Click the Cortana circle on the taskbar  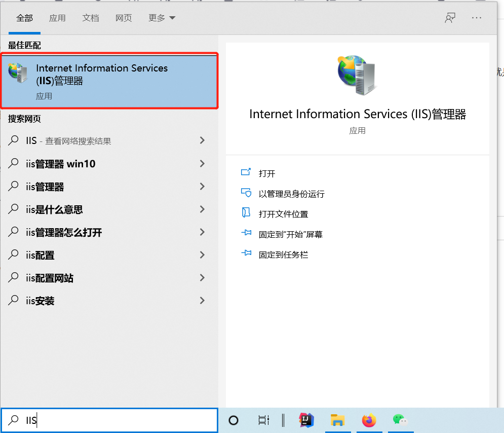click(x=234, y=420)
